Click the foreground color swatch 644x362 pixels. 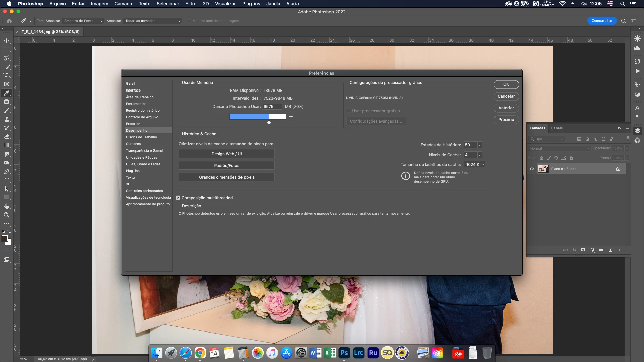click(5, 238)
